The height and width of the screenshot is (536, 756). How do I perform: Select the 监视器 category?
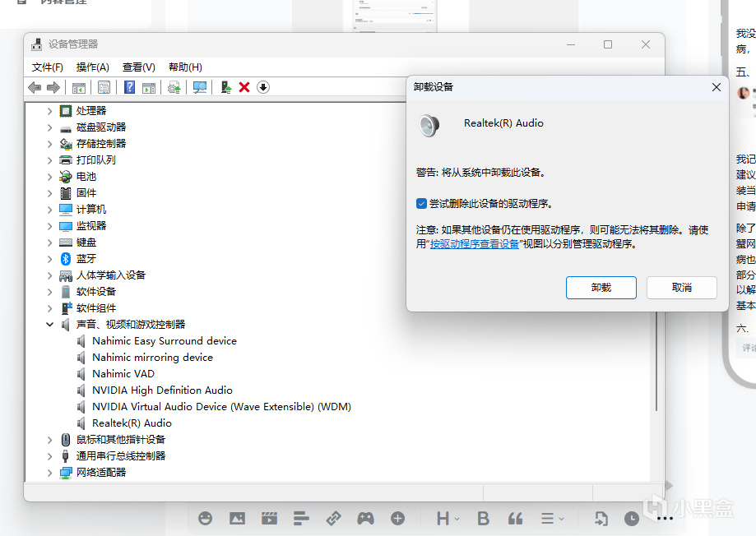click(x=90, y=225)
